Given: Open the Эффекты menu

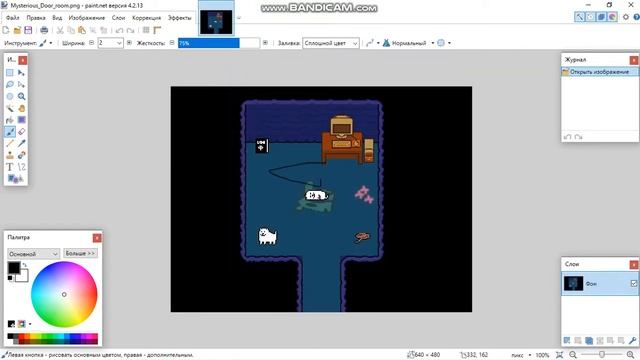Looking at the screenshot, I should 180,18.
